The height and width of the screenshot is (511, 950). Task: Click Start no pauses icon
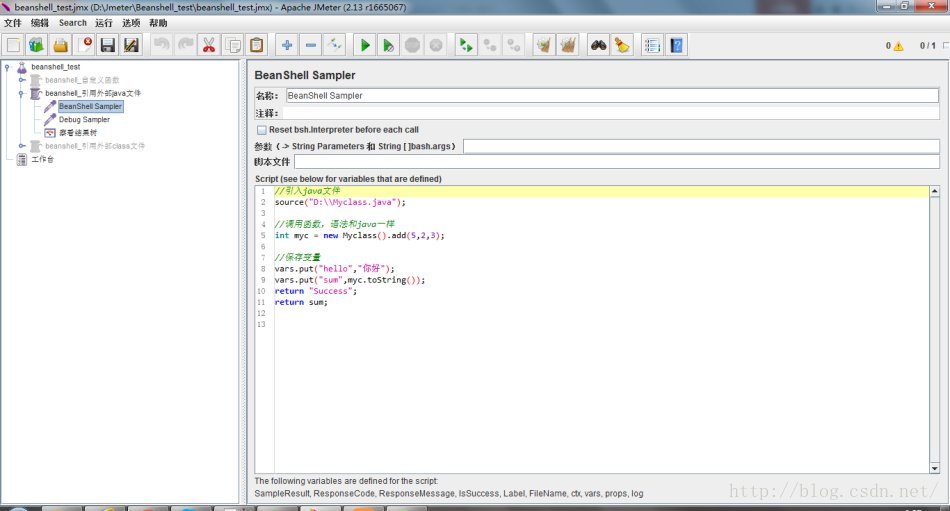coord(388,45)
